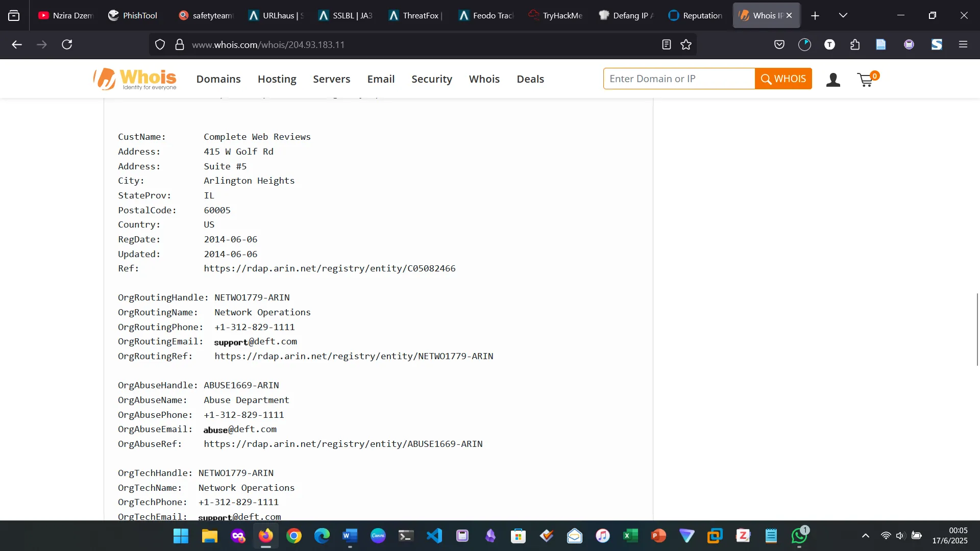Open Firefox hamburger application menu
This screenshot has height=551, width=980.
[963, 45]
